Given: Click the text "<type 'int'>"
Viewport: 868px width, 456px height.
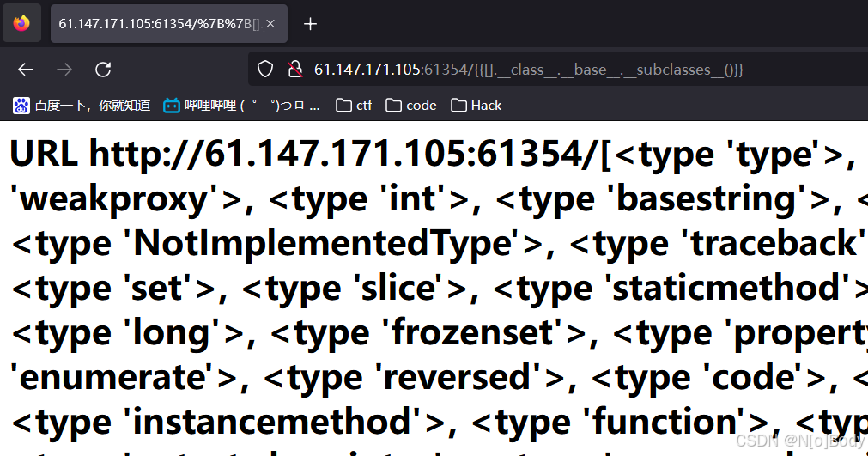Looking at the screenshot, I should [368, 199].
